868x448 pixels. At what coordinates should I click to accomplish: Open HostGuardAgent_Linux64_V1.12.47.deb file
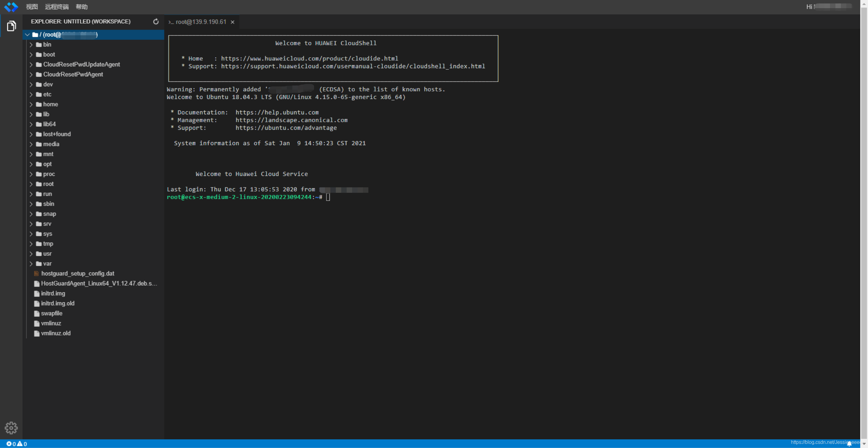pyautogui.click(x=93, y=284)
